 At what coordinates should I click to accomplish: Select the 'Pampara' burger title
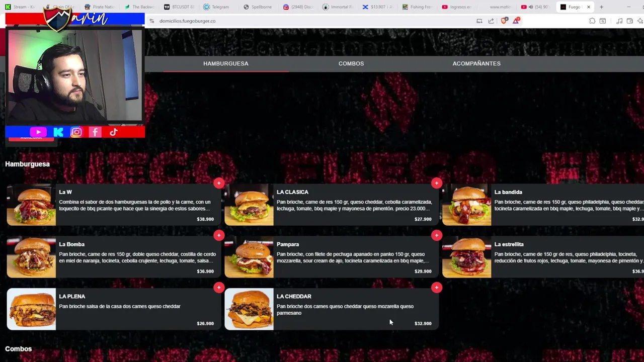point(288,244)
